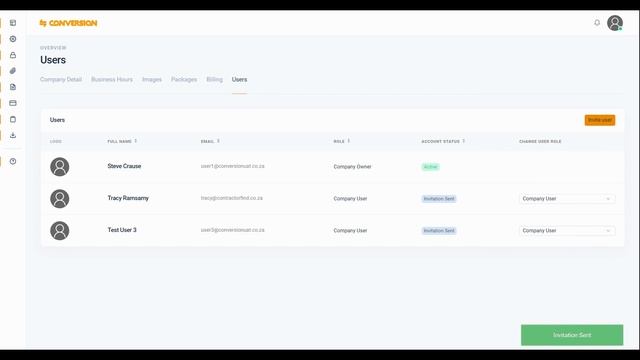The height and width of the screenshot is (360, 640).
Task: Sort by Full Name column arrow
Action: (x=136, y=141)
